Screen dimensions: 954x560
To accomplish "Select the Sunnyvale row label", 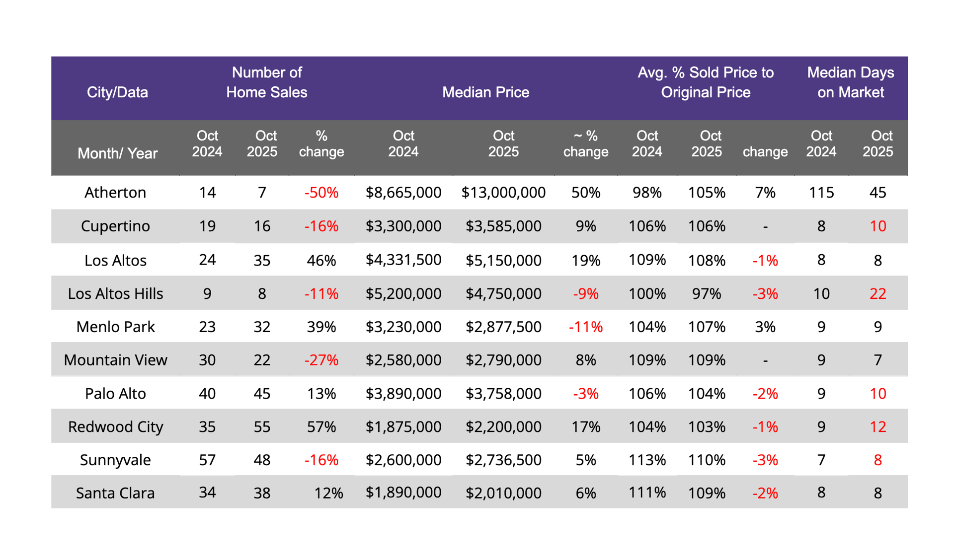I will (x=115, y=460).
